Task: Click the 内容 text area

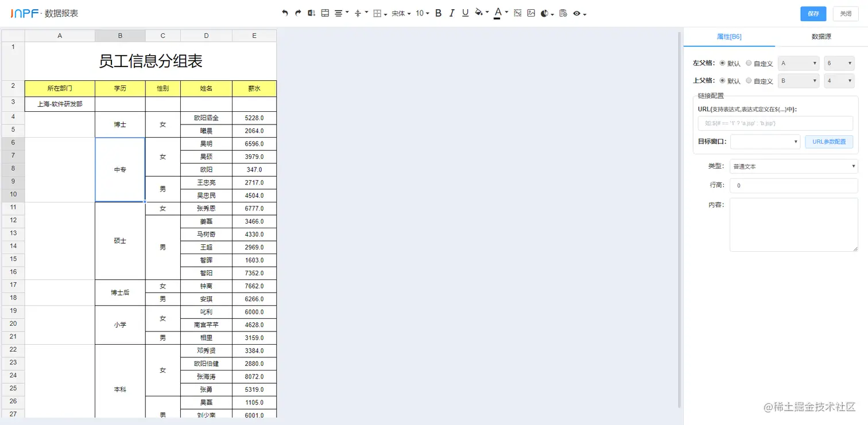Action: (x=794, y=225)
